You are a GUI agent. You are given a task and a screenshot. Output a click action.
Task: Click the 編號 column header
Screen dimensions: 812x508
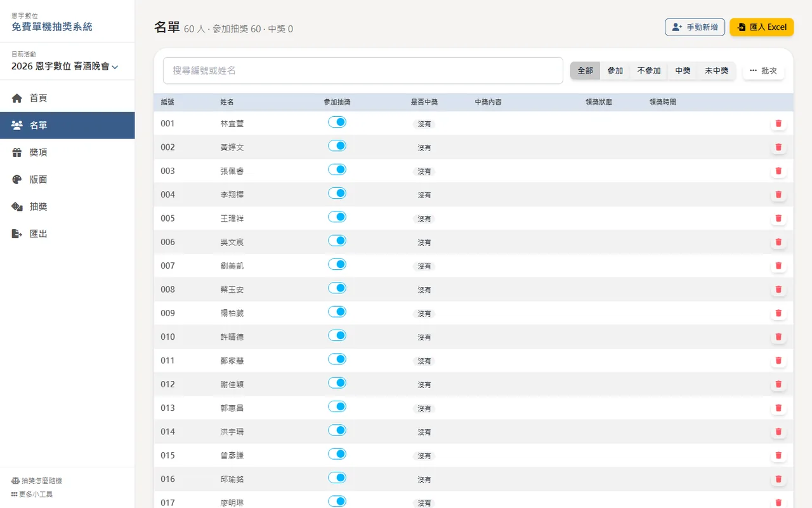[x=167, y=102]
